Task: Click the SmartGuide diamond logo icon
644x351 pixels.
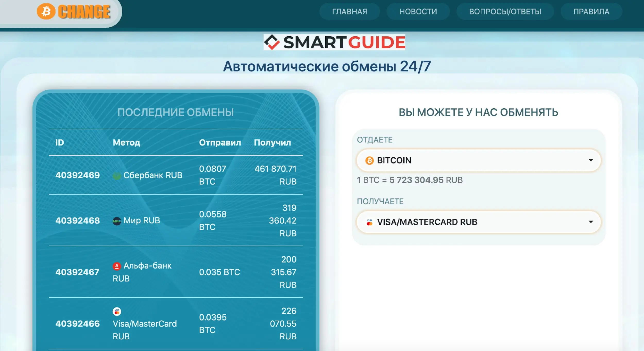Action: coord(272,42)
